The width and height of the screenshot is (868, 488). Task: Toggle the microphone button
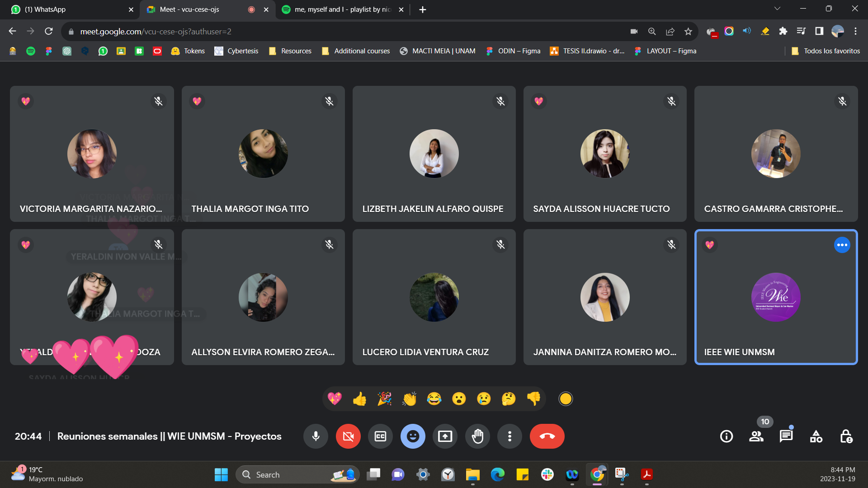tap(316, 436)
